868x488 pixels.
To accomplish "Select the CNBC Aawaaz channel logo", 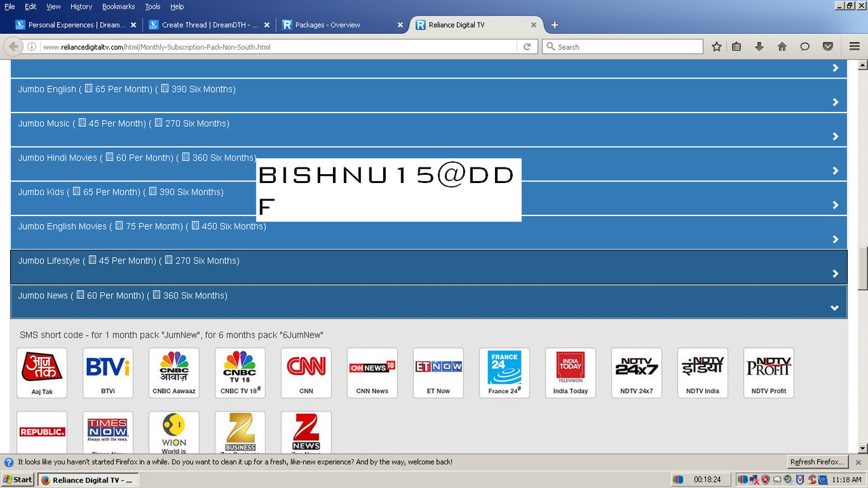I will coord(174,373).
